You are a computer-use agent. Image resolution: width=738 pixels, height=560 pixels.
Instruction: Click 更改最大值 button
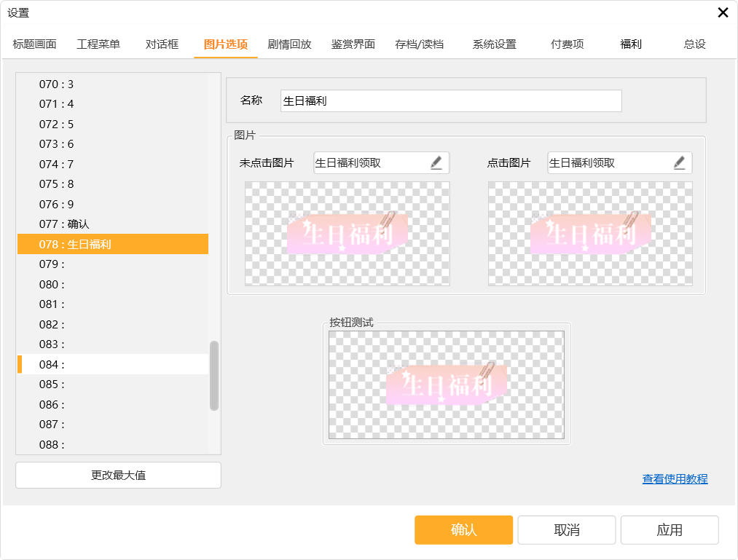[118, 476]
